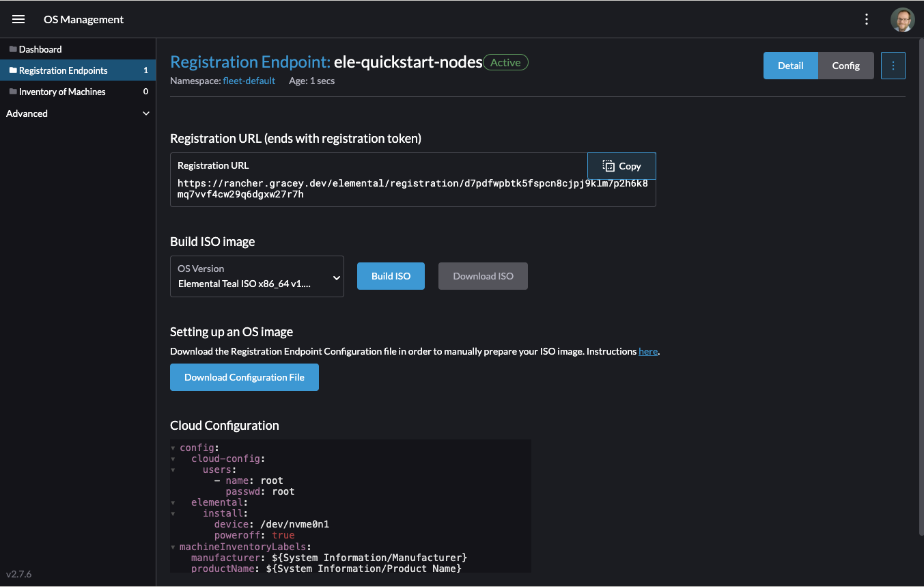Click the Registration Endpoints folder icon

13,70
